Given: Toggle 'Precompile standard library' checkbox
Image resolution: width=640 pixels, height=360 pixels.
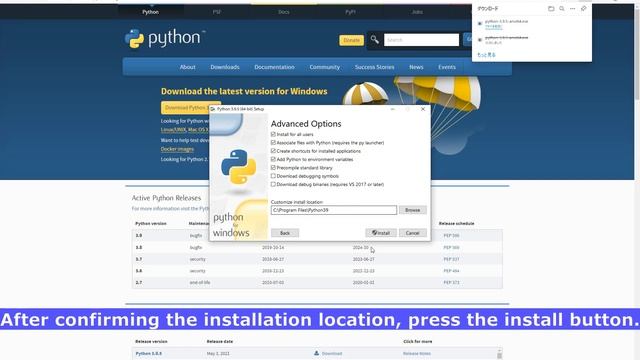Looking at the screenshot, I should pyautogui.click(x=273, y=168).
